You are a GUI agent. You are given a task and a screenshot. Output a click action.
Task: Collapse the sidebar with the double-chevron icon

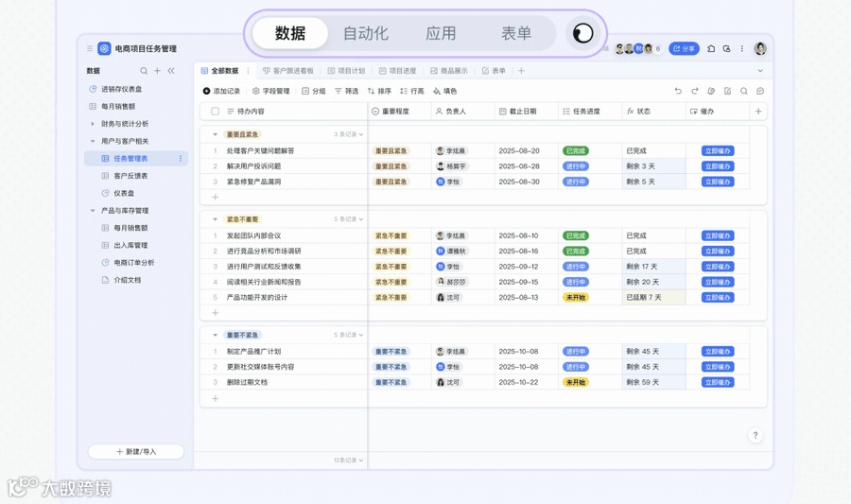(x=171, y=71)
